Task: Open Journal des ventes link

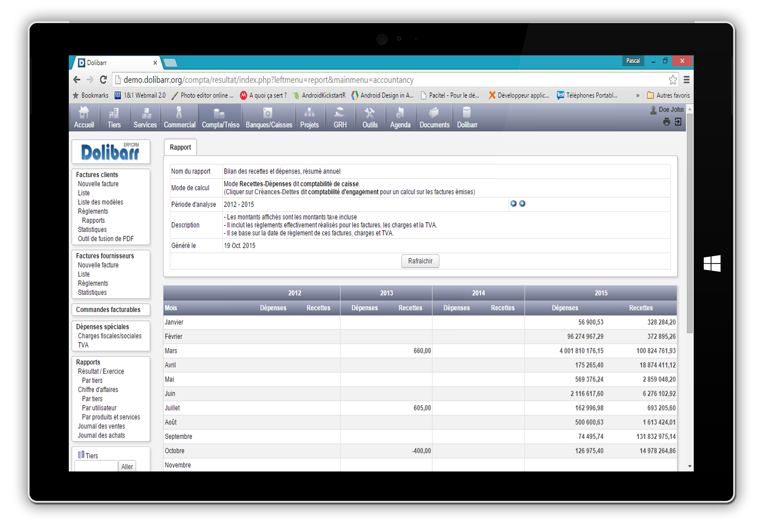Action: click(x=101, y=427)
